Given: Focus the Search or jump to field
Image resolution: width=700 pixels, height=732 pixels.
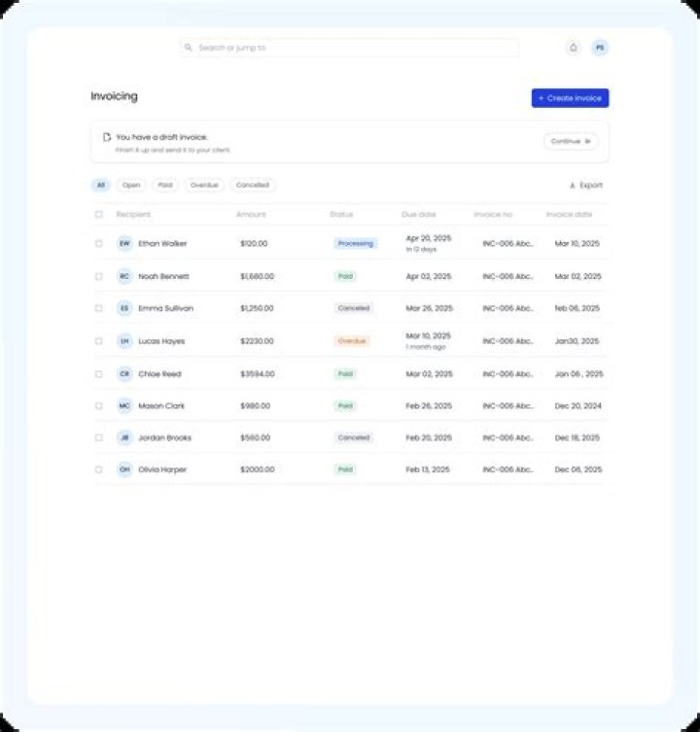Looking at the screenshot, I should pos(349,48).
